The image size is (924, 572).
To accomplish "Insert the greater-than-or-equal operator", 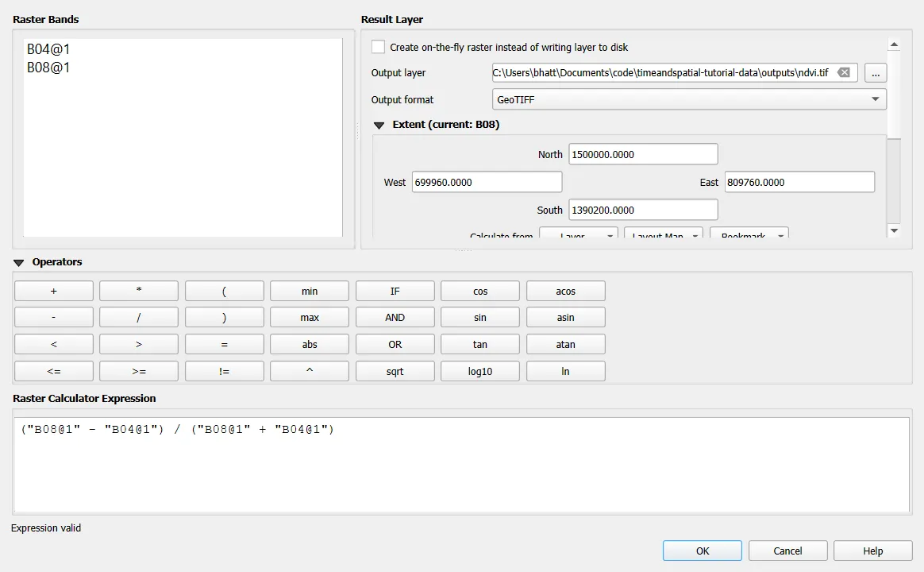I will point(139,372).
